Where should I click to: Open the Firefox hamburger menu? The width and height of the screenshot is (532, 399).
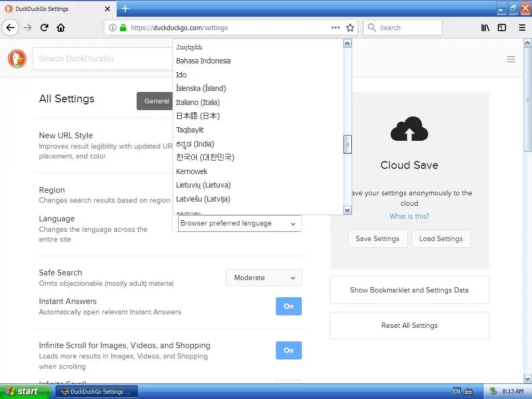click(x=522, y=28)
